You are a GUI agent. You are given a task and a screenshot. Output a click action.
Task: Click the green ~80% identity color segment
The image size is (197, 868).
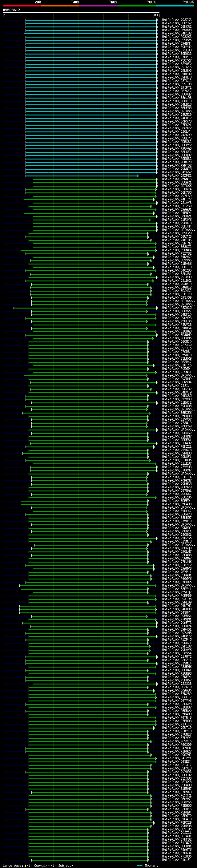pyautogui.click(x=136, y=6)
